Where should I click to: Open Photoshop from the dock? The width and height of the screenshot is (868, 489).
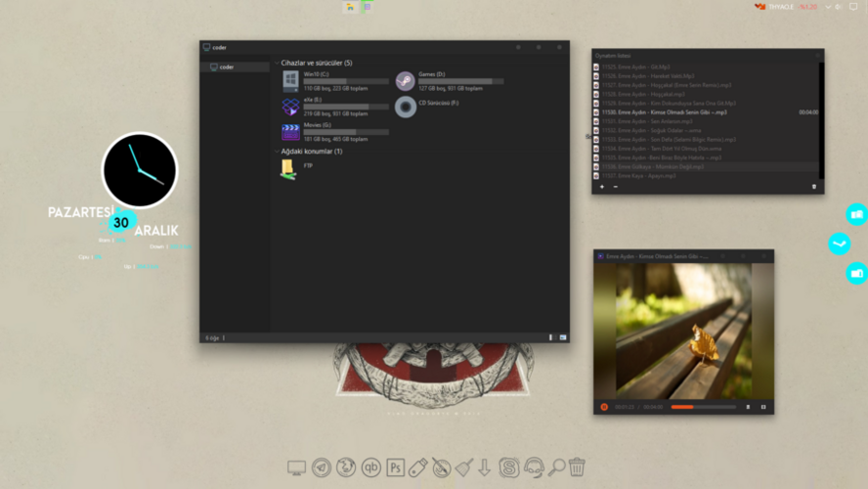coord(395,467)
